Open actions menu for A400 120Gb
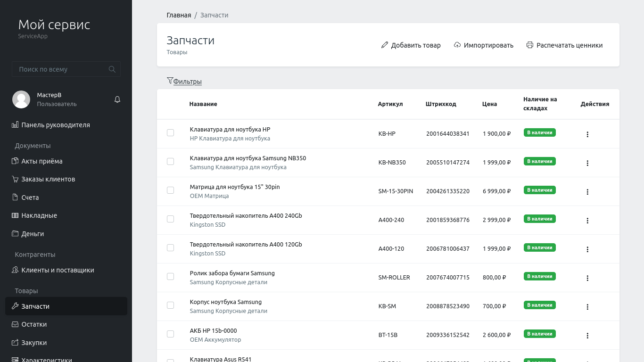The height and width of the screenshot is (362, 644). coord(587,249)
